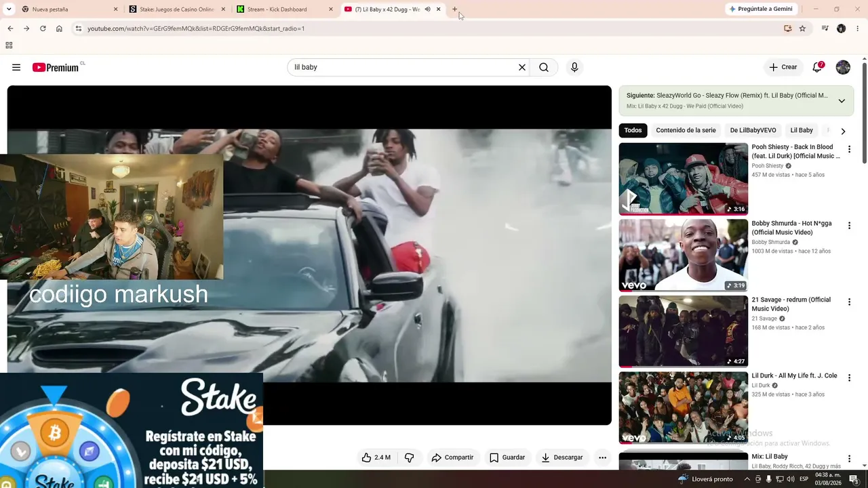Open Lil Durk All My Life thumbnail
The height and width of the screenshot is (488, 868).
(x=683, y=408)
